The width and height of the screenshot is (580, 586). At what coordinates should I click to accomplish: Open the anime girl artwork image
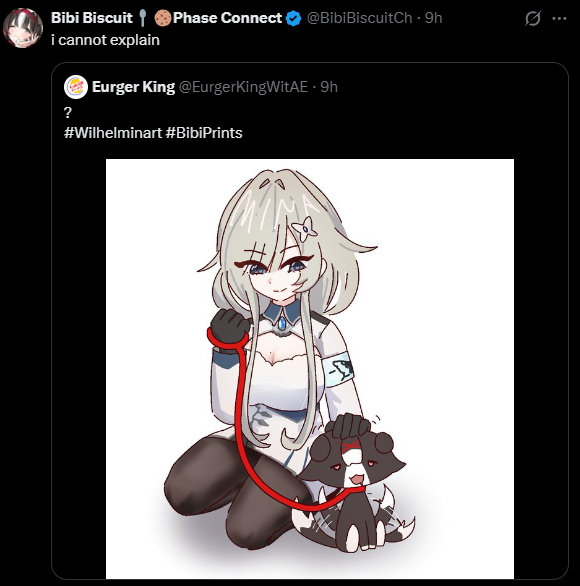[x=310, y=368]
